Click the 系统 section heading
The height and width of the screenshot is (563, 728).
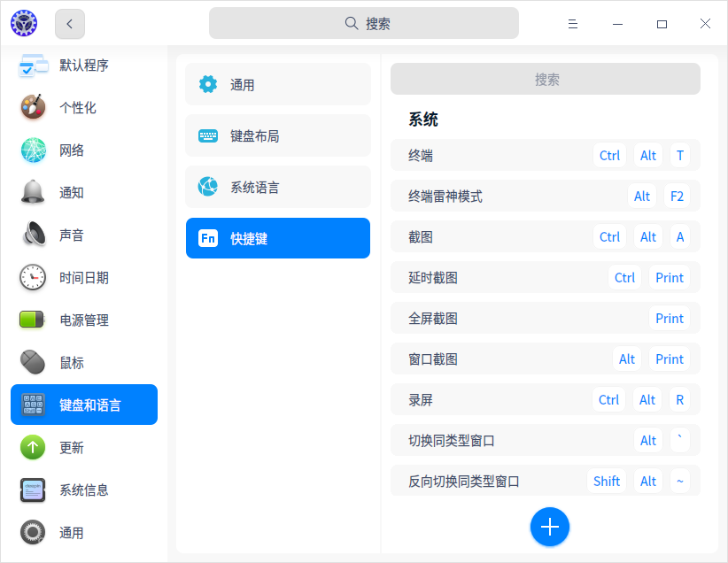[423, 120]
